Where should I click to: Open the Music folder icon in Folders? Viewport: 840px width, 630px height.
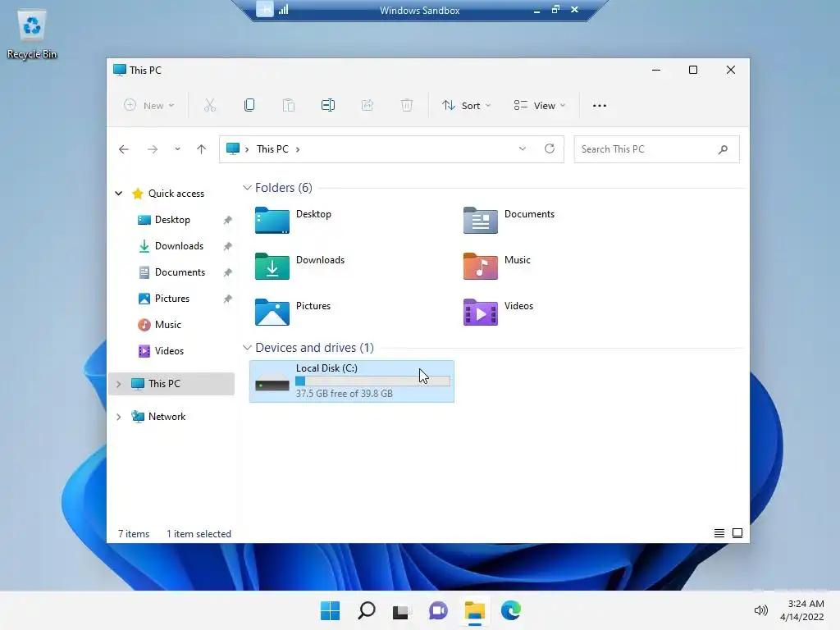point(481,267)
